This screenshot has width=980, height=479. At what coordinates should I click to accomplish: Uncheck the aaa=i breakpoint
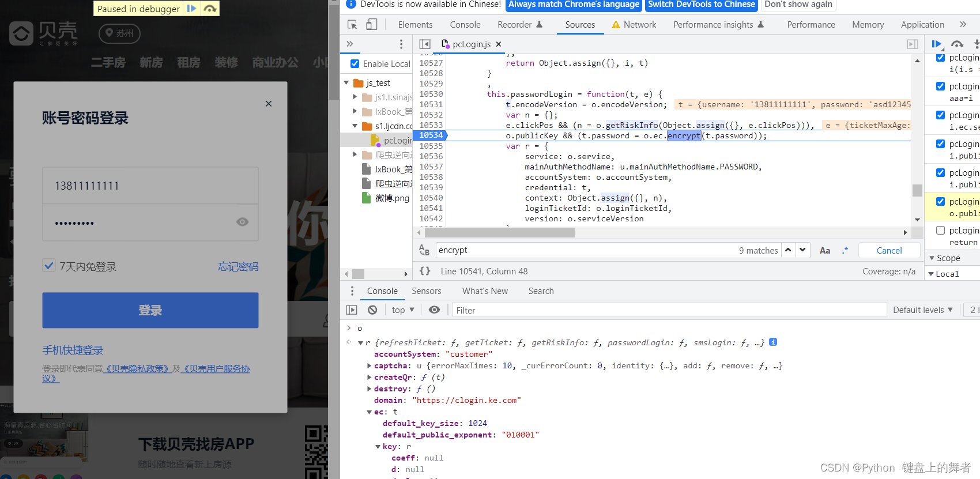point(940,86)
